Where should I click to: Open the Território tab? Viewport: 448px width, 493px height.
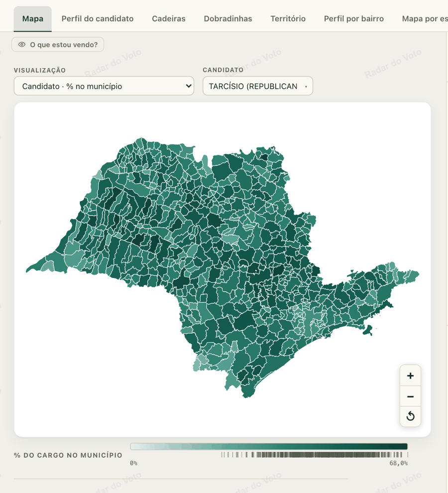(x=288, y=19)
